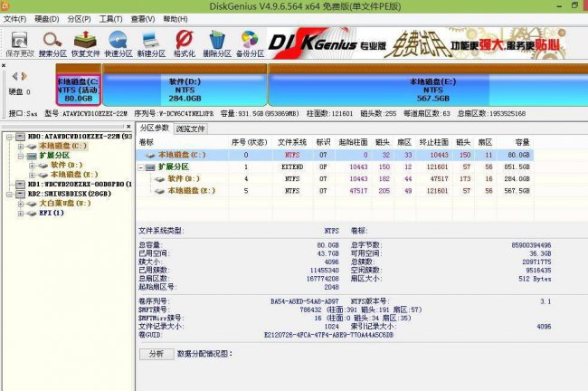The height and width of the screenshot is (391, 588).
Task: Close the left tree panel
Action: point(128,127)
